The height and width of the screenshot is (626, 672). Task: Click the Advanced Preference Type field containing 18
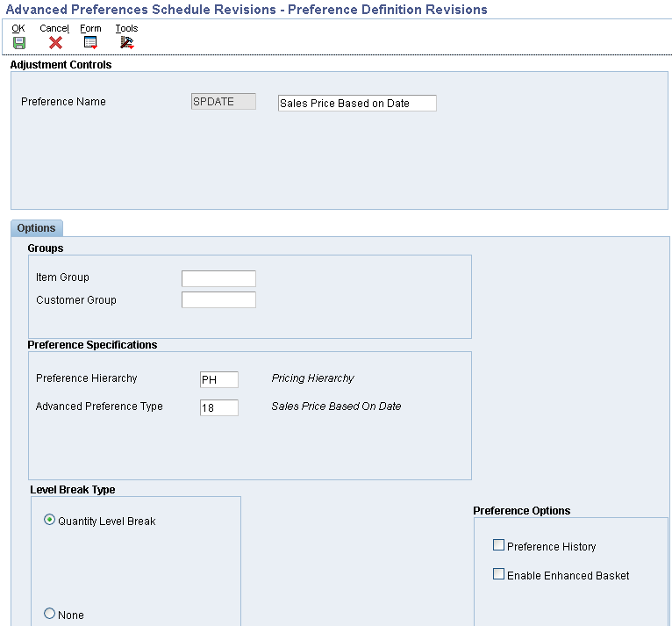coord(219,407)
